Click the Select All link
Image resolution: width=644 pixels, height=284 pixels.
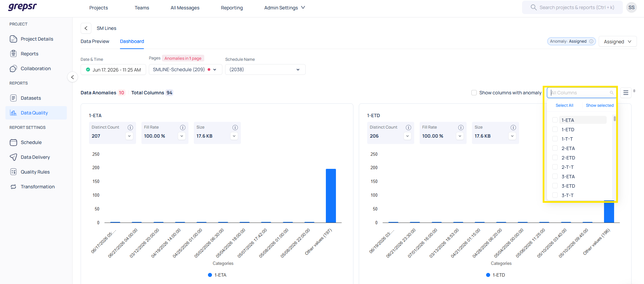pos(564,105)
